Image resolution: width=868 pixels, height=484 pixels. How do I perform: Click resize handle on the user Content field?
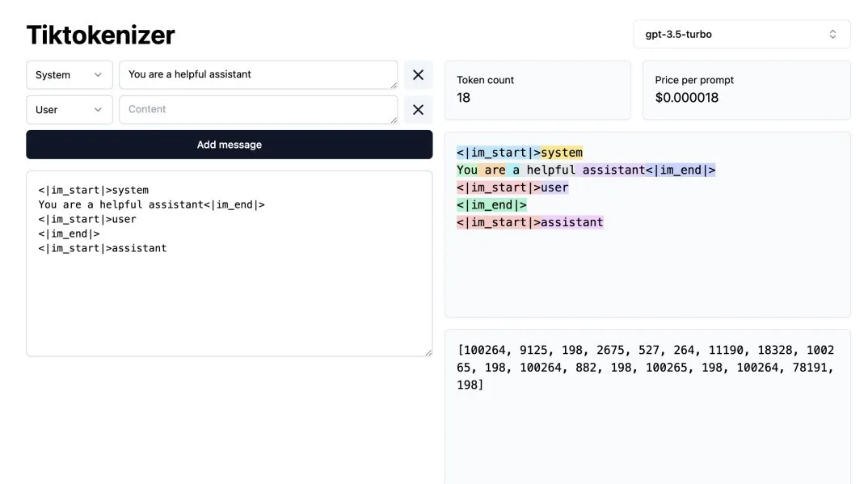point(393,119)
